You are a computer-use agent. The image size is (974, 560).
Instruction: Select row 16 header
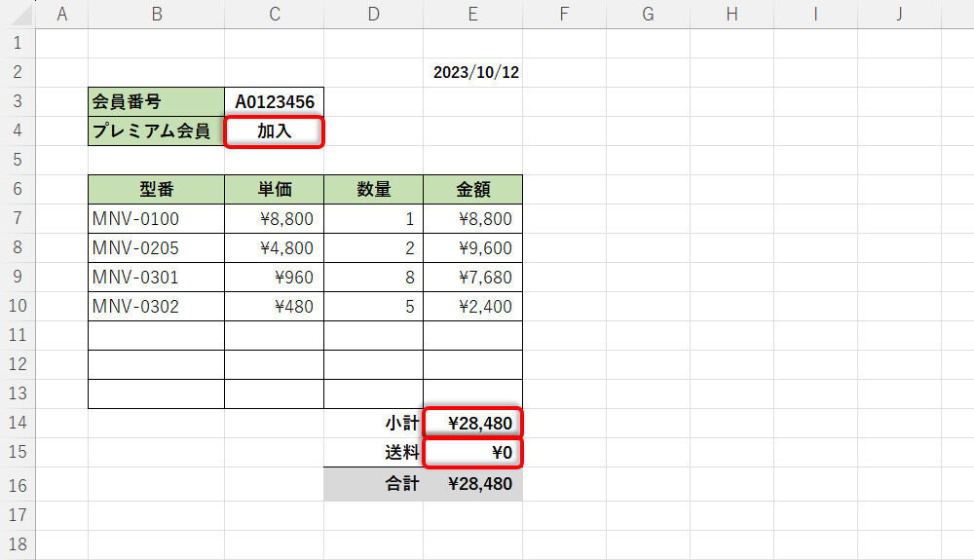[x=18, y=484]
